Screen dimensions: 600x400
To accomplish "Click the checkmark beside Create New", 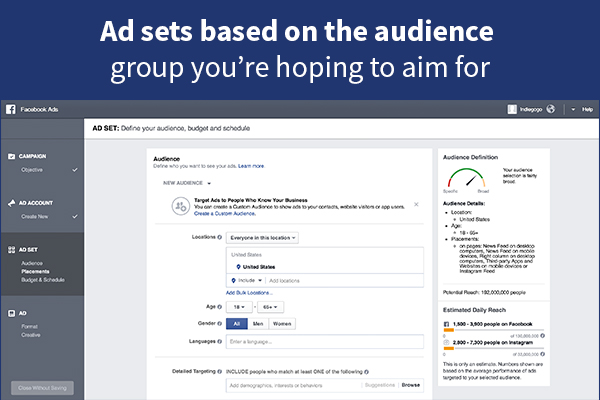I will [75, 216].
